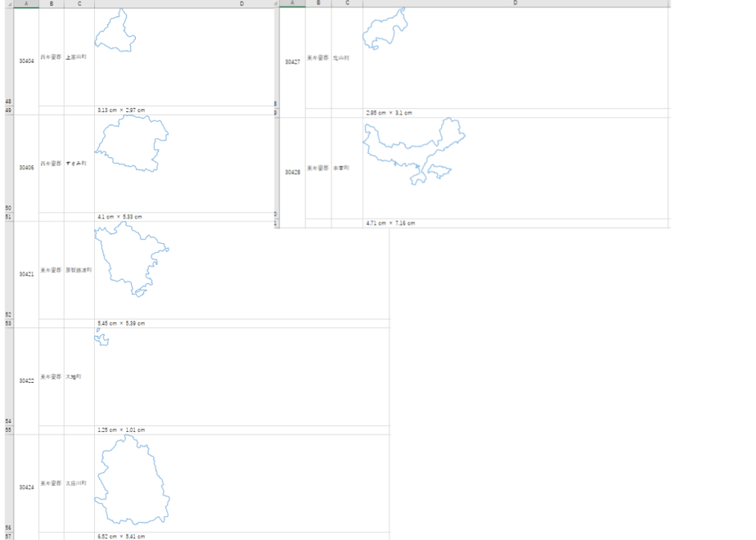Click town name cell in row 30428
This screenshot has width=756, height=540.
click(347, 168)
